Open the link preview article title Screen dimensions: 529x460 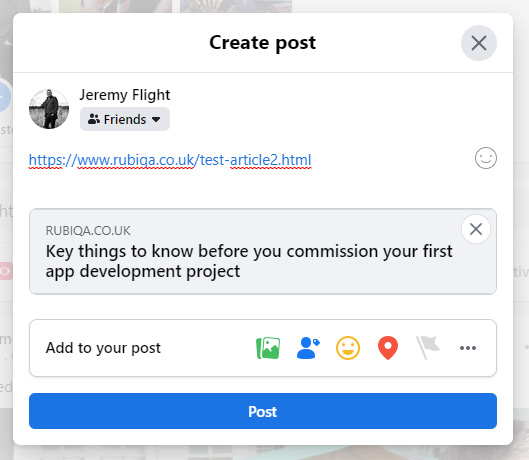click(249, 261)
